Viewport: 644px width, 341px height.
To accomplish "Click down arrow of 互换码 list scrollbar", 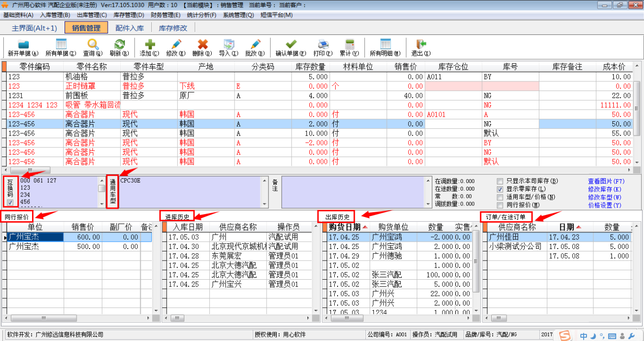I will 102,204.
